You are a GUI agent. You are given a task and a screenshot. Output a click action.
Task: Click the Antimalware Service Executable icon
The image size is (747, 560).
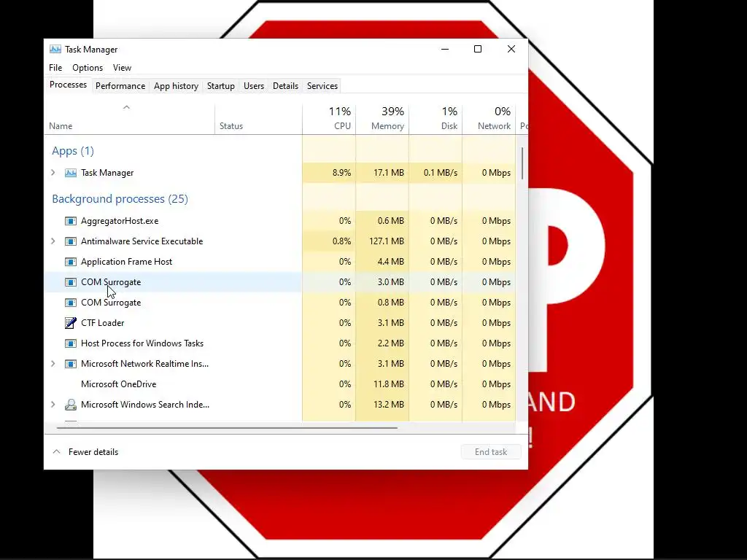71,241
